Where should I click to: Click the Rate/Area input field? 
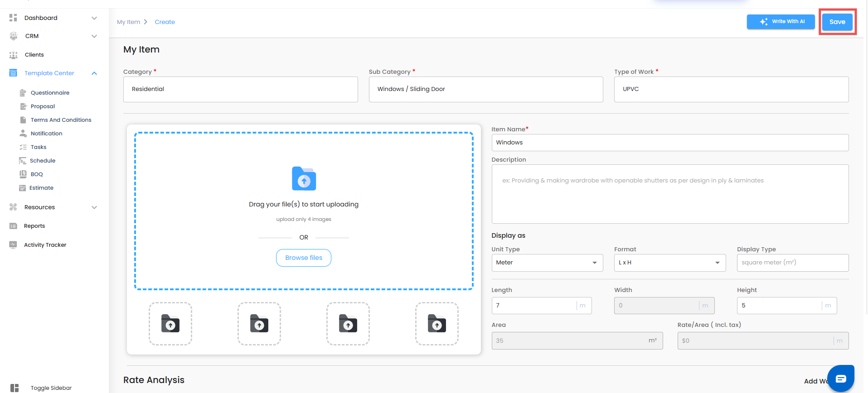(x=763, y=341)
